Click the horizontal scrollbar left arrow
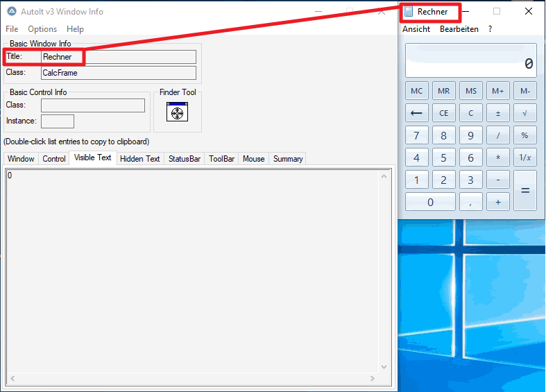This screenshot has width=546, height=392. (x=12, y=378)
